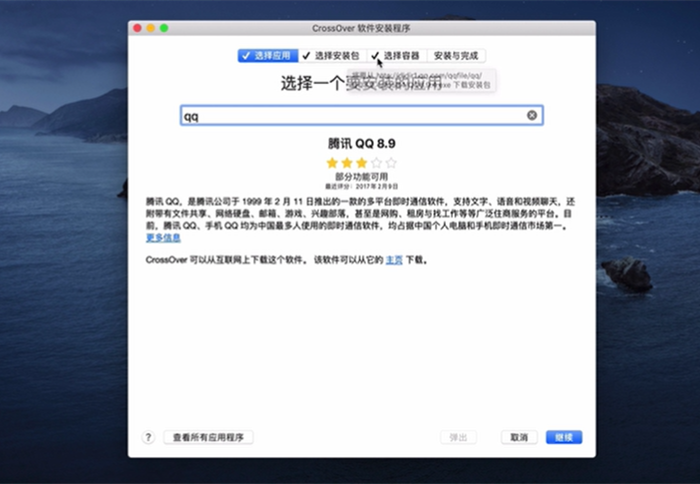Screen dimensions: 700x484
Task: Click the 继续 continue button
Action: click(564, 437)
